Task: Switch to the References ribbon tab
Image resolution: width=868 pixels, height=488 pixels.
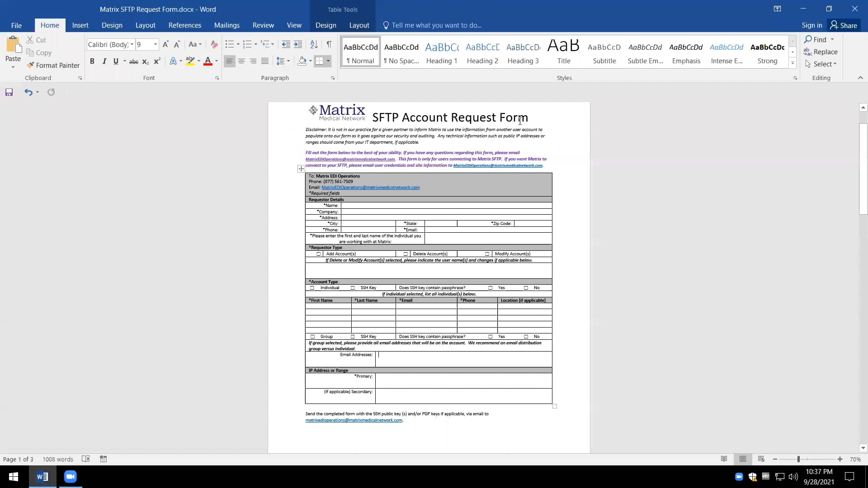Action: tap(184, 25)
